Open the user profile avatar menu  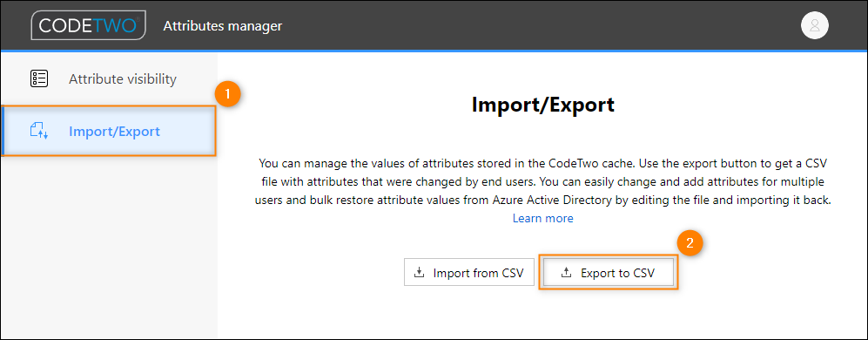[x=814, y=25]
